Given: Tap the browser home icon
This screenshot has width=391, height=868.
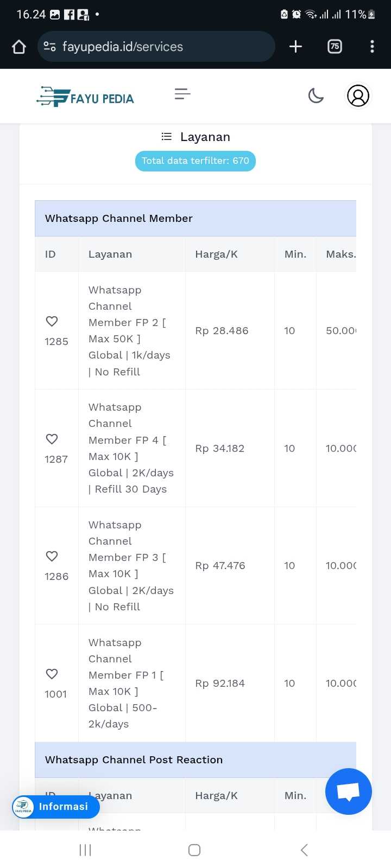Looking at the screenshot, I should pyautogui.click(x=19, y=47).
